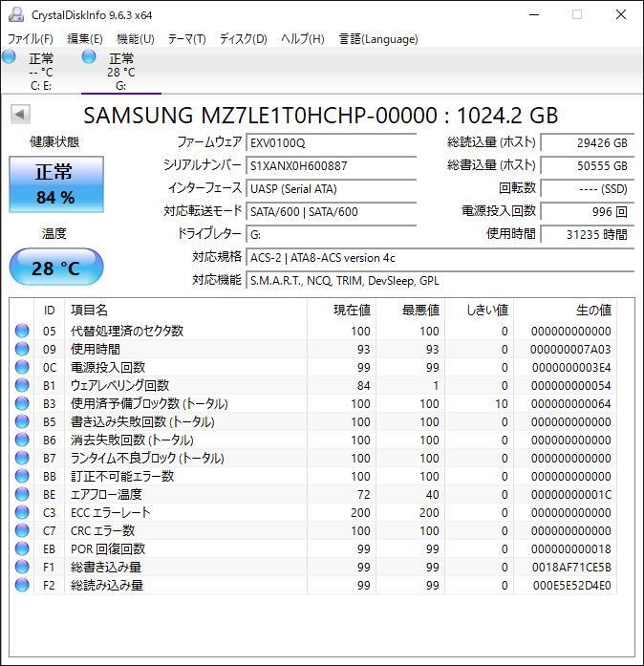The image size is (644, 666).
Task: Open the ディスク(D) menu
Action: (x=244, y=39)
